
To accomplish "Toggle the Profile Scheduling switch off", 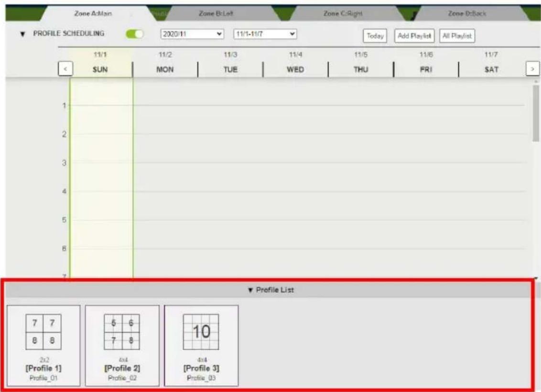I will pyautogui.click(x=135, y=34).
